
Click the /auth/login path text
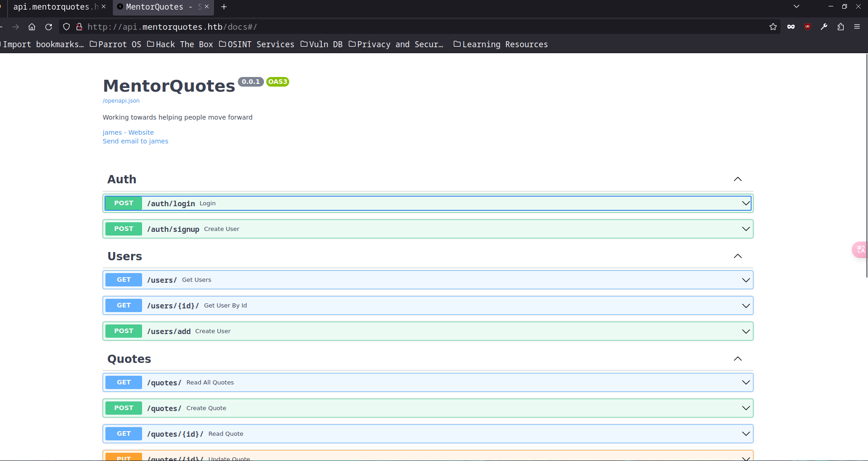click(x=171, y=203)
